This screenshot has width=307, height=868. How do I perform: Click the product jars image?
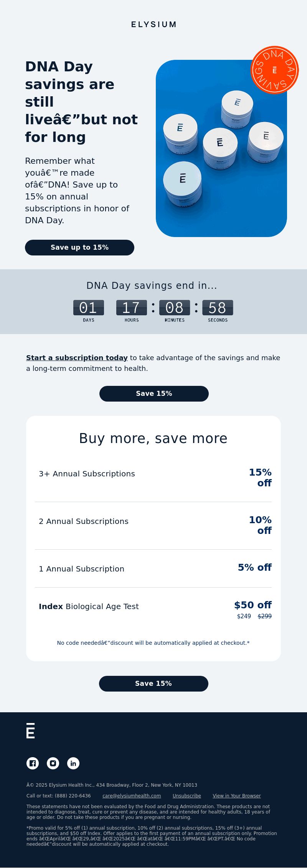point(221,148)
